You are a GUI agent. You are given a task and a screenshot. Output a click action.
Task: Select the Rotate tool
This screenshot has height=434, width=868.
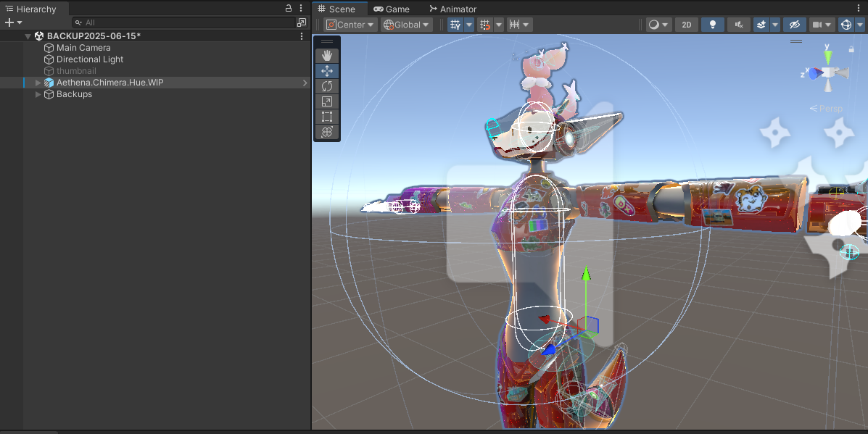326,85
